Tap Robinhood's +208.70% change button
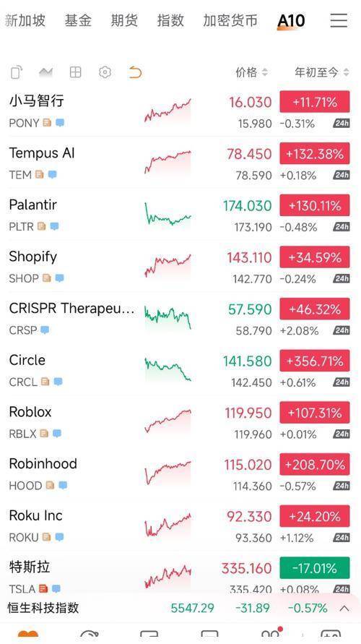The image size is (361, 644). pyautogui.click(x=315, y=465)
